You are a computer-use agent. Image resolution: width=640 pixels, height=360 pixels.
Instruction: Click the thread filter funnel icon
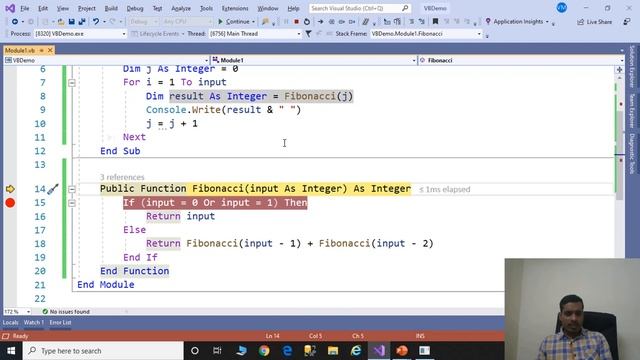click(309, 34)
